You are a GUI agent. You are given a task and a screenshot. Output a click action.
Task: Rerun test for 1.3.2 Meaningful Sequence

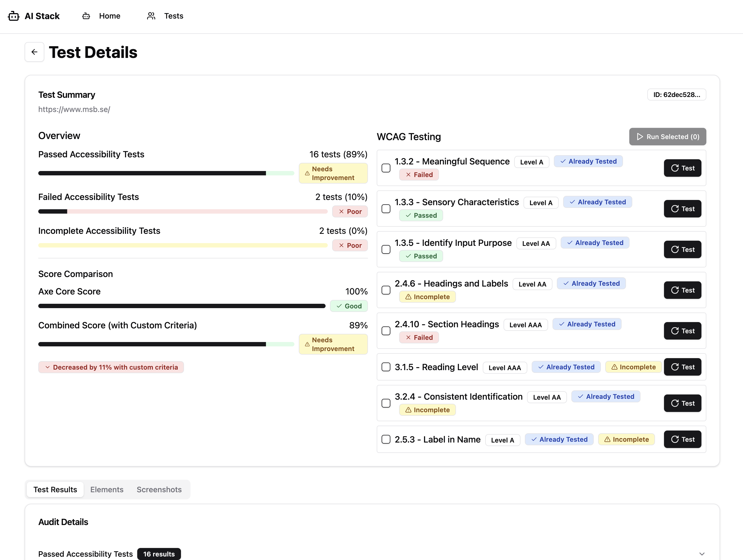click(682, 168)
